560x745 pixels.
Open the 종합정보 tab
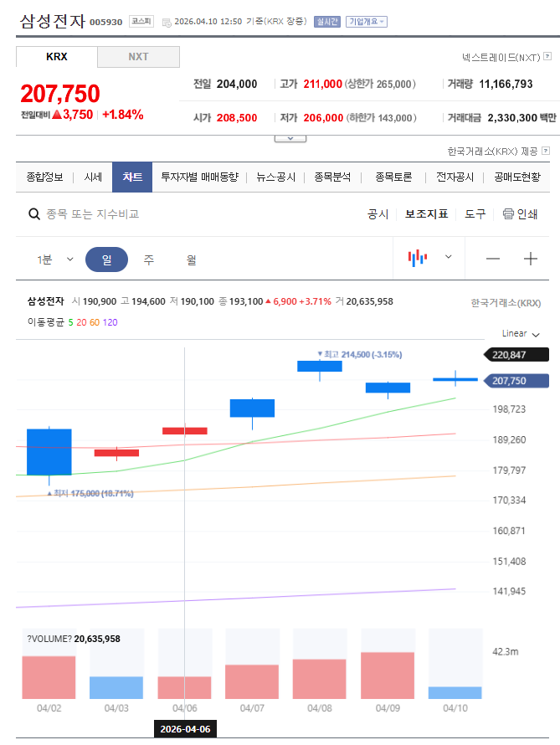click(44, 177)
